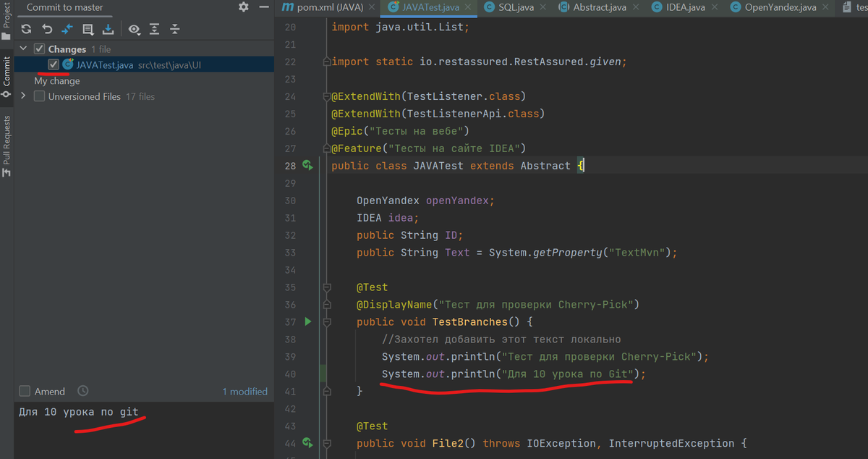Select JAVATest.java in the Changes list
Viewport: 868px width, 459px height.
[144, 64]
